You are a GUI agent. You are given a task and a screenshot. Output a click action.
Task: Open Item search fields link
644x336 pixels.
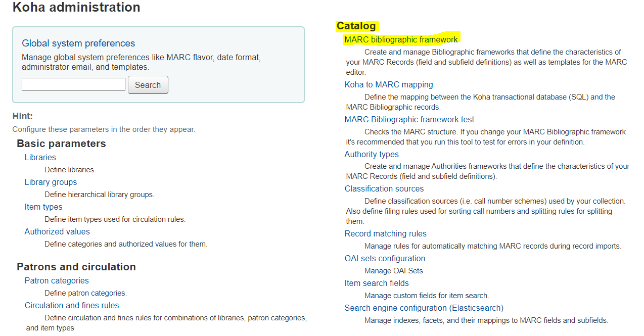[377, 283]
